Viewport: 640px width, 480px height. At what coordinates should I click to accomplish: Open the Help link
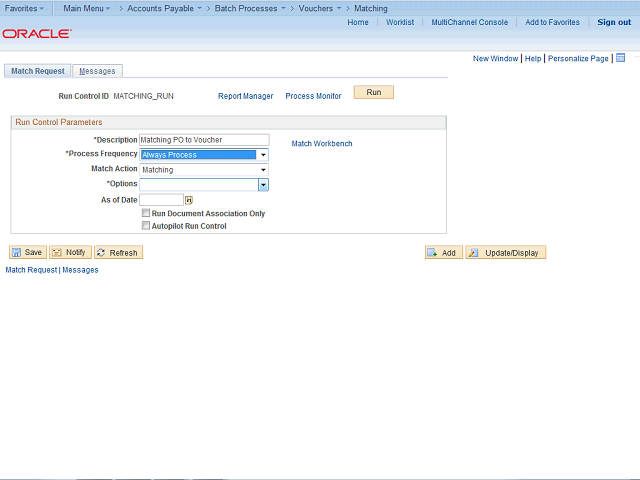(533, 58)
